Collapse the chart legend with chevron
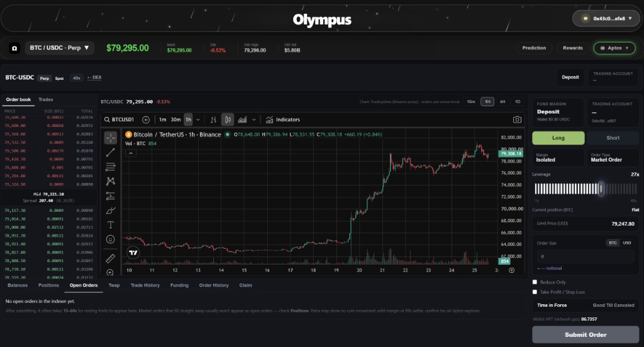644x347 pixels. pos(131,153)
